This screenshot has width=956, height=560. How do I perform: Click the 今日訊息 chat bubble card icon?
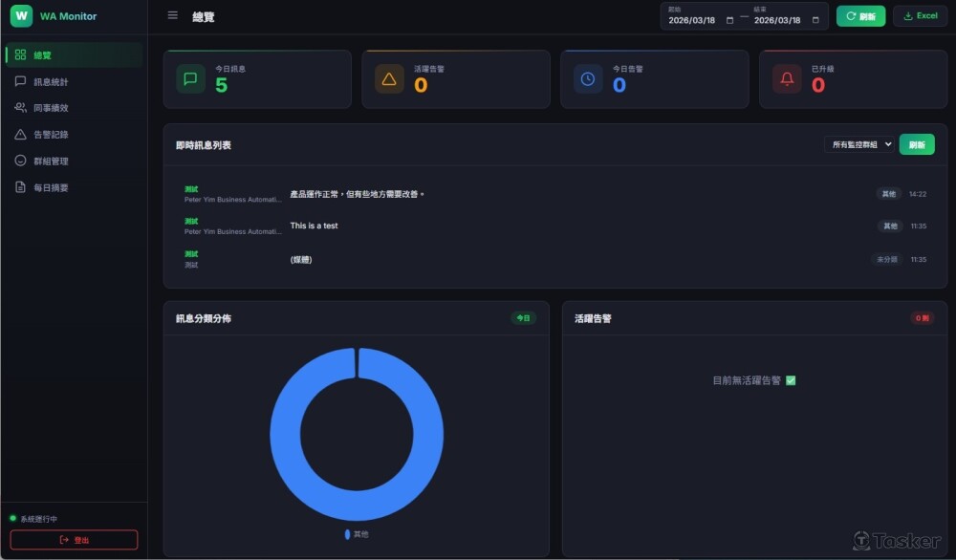(190, 79)
